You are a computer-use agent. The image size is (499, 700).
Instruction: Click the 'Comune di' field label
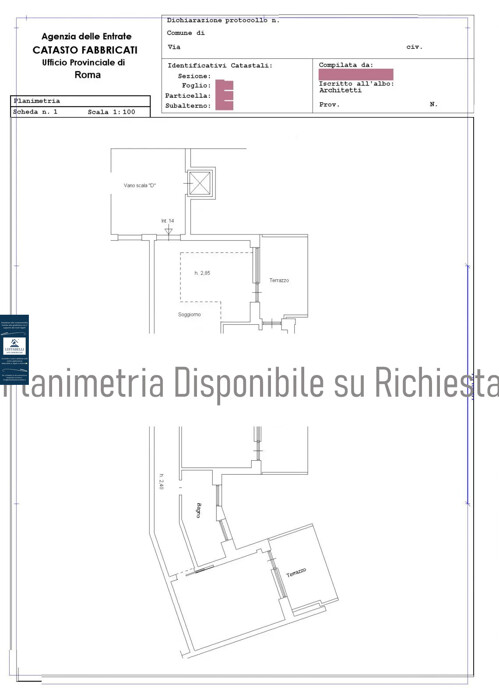pos(186,33)
